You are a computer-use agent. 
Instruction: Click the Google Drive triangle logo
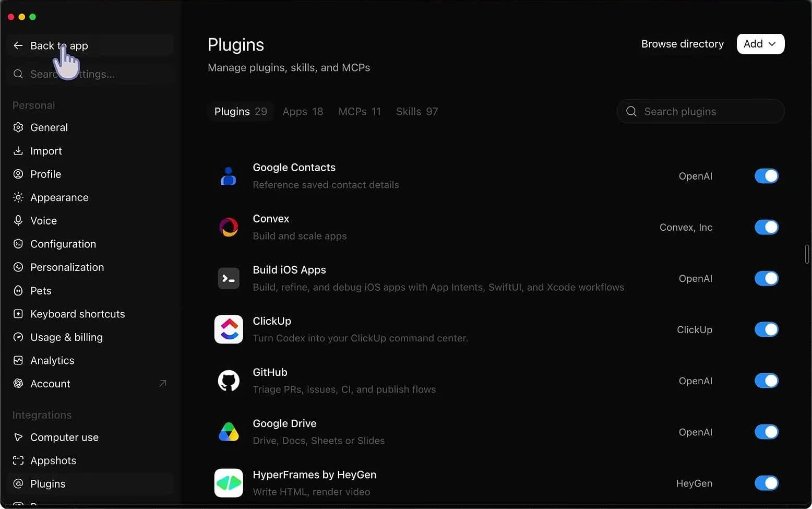229,432
